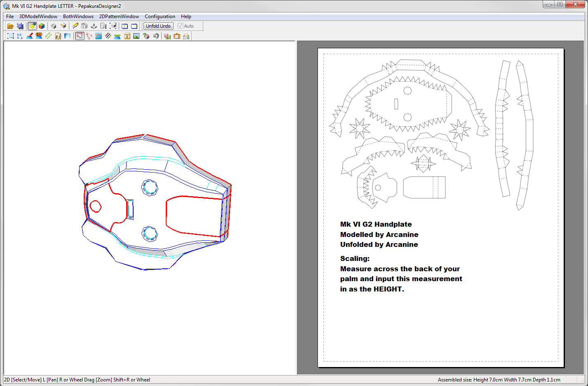Open the 3DModelWindow menu
Screen dimensions: 588x386
click(x=38, y=17)
